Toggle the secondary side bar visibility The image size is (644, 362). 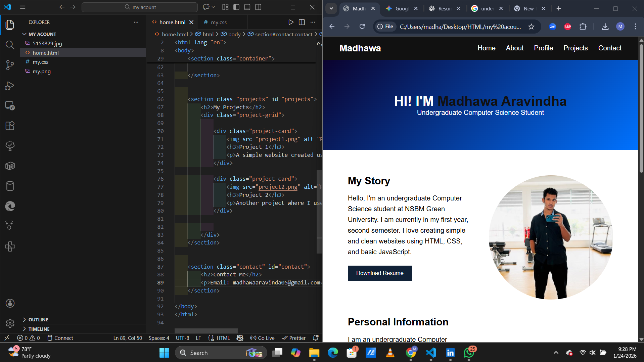258,7
